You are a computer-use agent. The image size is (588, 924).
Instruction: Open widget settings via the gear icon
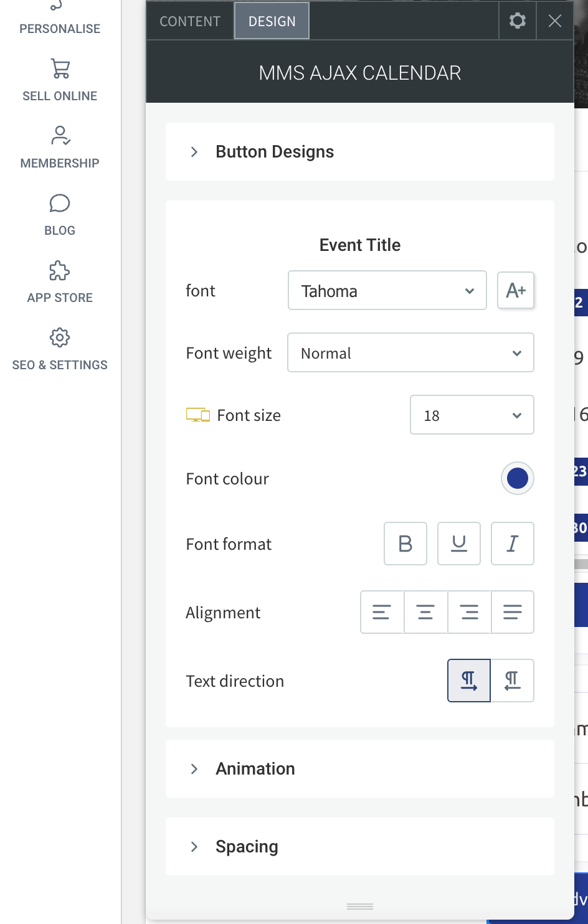click(518, 21)
